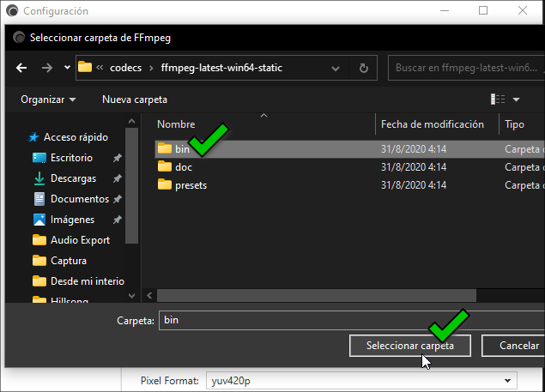This screenshot has width=545, height=392.
Task: Open the view options dropdown arrow
Action: 516,100
